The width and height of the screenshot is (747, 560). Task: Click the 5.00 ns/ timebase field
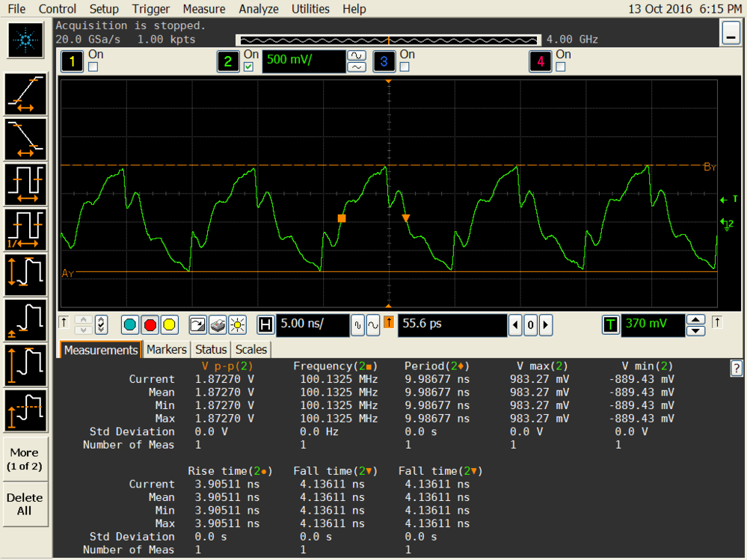point(313,324)
